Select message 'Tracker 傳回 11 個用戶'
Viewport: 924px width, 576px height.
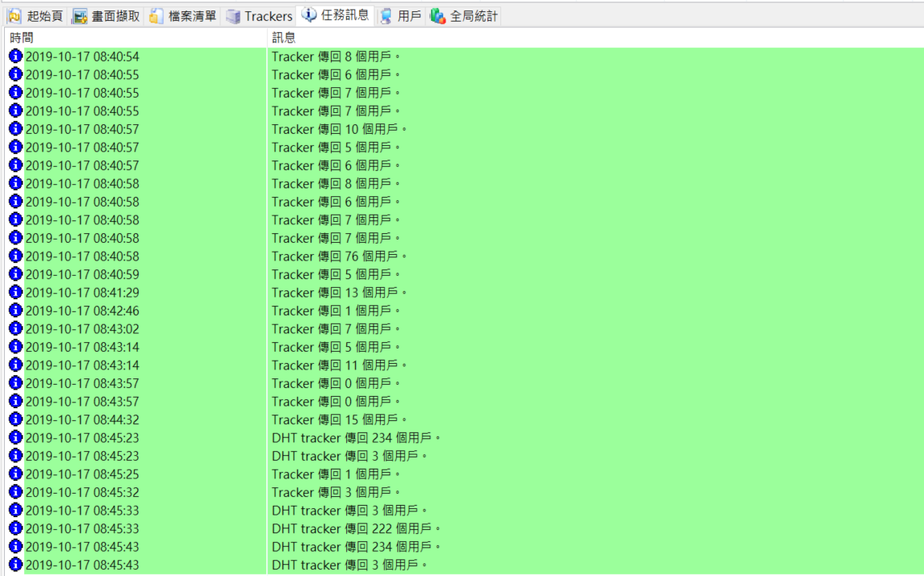pos(340,365)
